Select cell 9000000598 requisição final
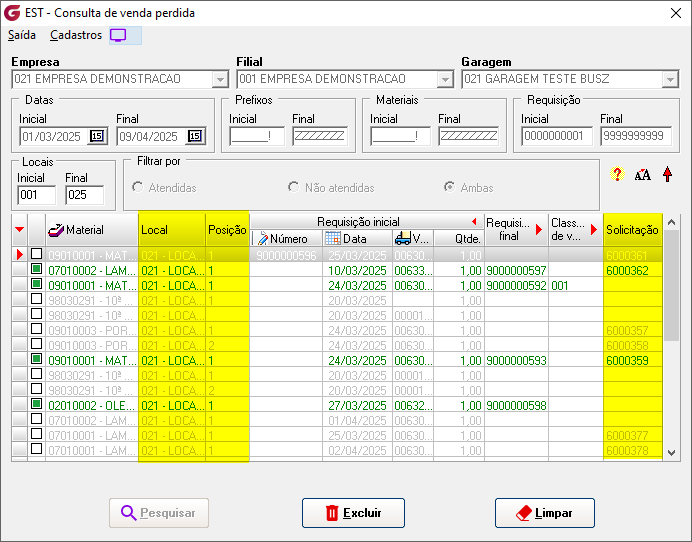This screenshot has width=692, height=542. (516, 405)
